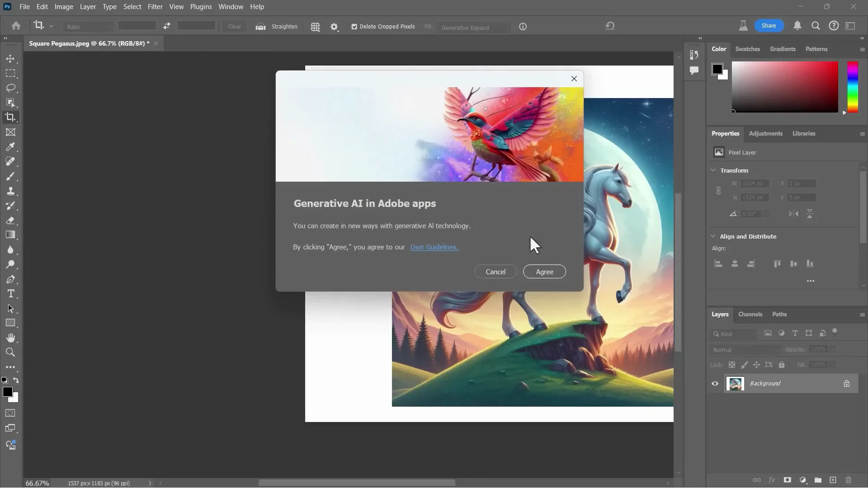Image resolution: width=868 pixels, height=488 pixels.
Task: Select the Type tool
Action: (11, 294)
